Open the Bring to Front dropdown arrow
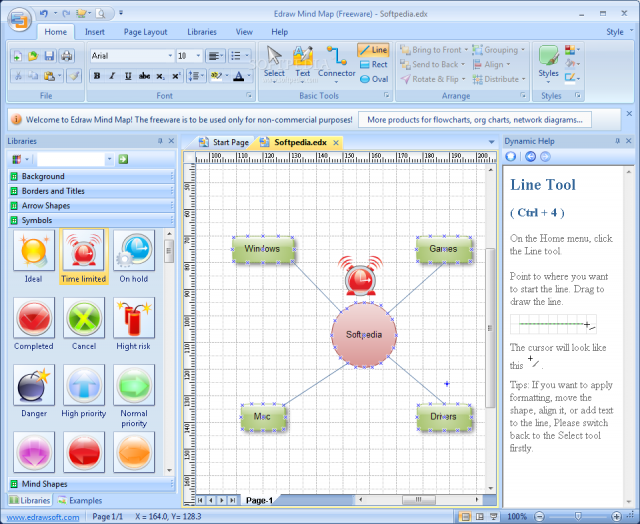This screenshot has width=640, height=524. 466,50
